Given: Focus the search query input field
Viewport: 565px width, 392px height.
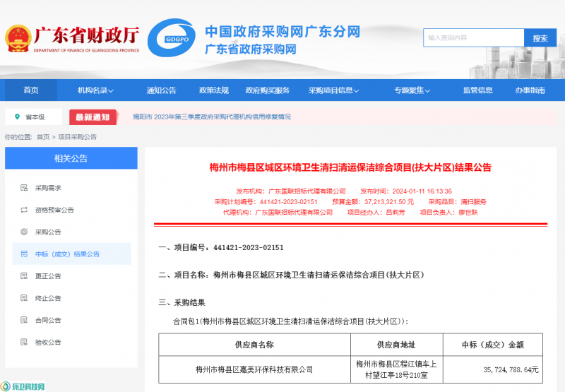Looking at the screenshot, I should pyautogui.click(x=473, y=38).
